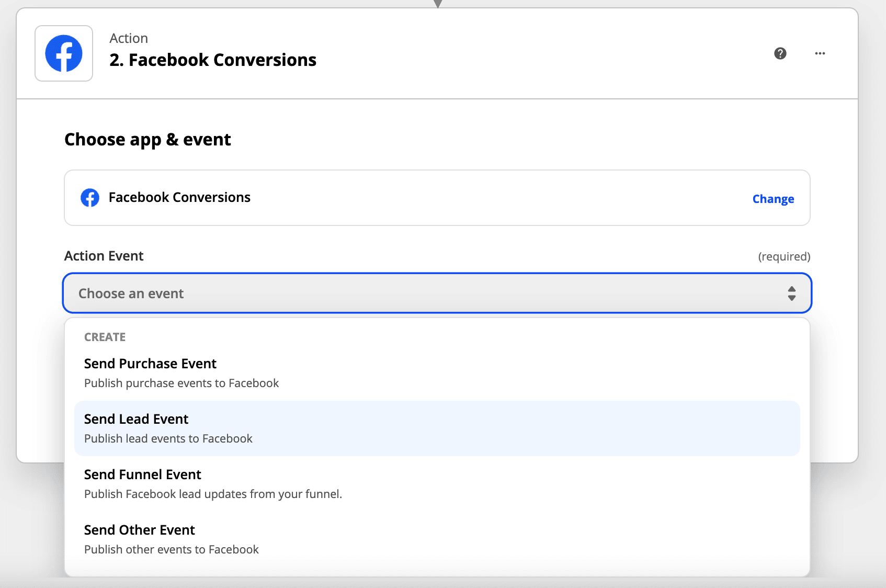Select Send Other Event option
This screenshot has height=588, width=886.
click(437, 539)
